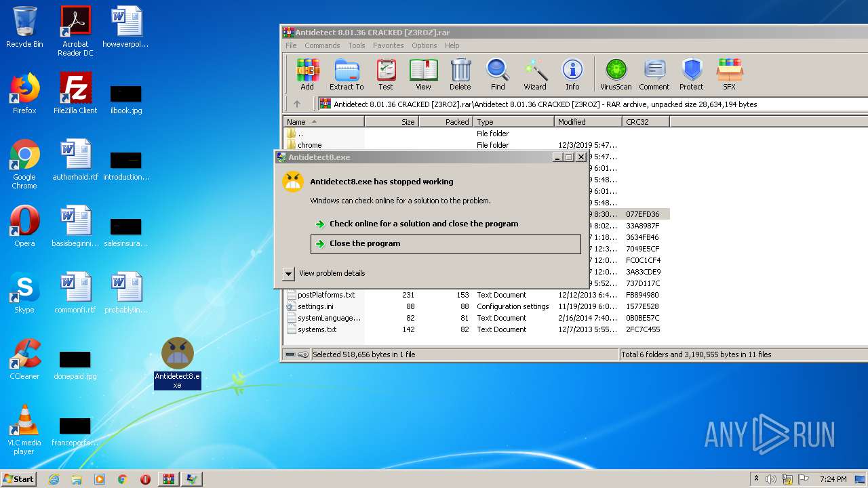Open the Commands menu
Image resolution: width=868 pixels, height=488 pixels.
[x=322, y=45]
